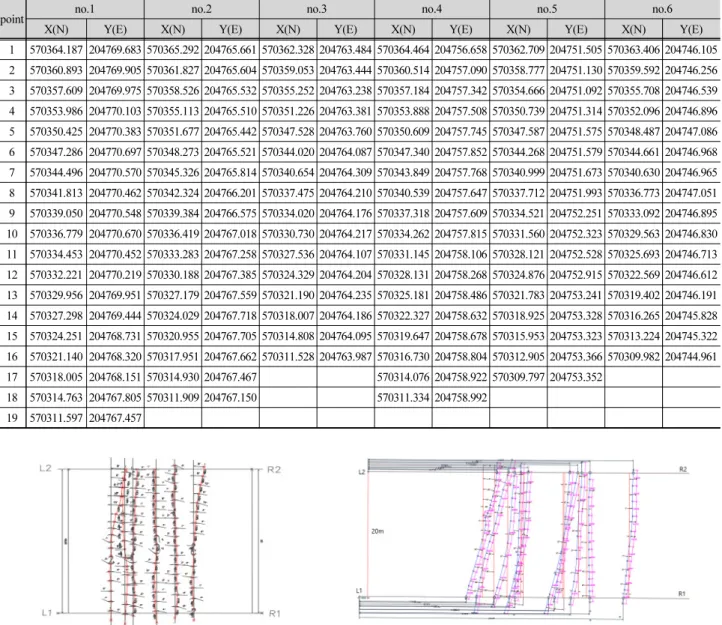Select cell value 204767.457 in row 19
Screen dimensions: 722x625
click(115, 418)
